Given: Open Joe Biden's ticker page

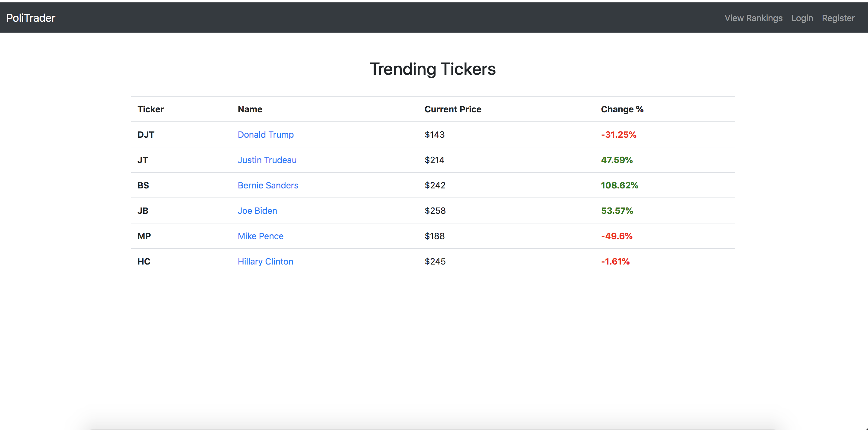Looking at the screenshot, I should pos(257,210).
